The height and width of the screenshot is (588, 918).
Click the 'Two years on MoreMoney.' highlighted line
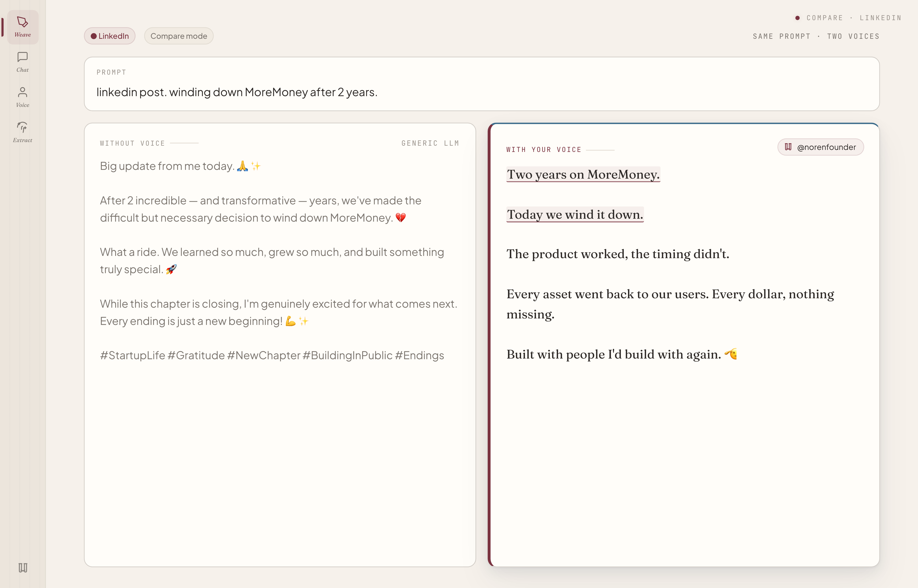pos(583,175)
